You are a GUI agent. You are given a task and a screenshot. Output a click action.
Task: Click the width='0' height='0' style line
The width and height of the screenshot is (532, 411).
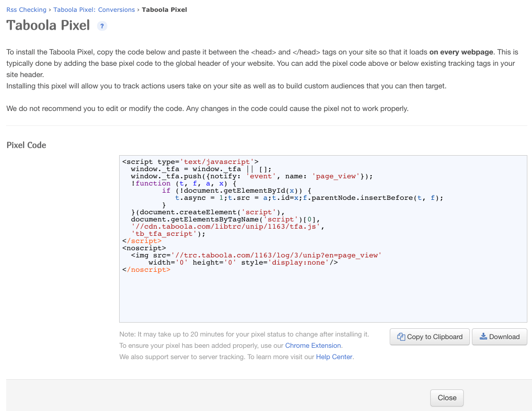(243, 263)
